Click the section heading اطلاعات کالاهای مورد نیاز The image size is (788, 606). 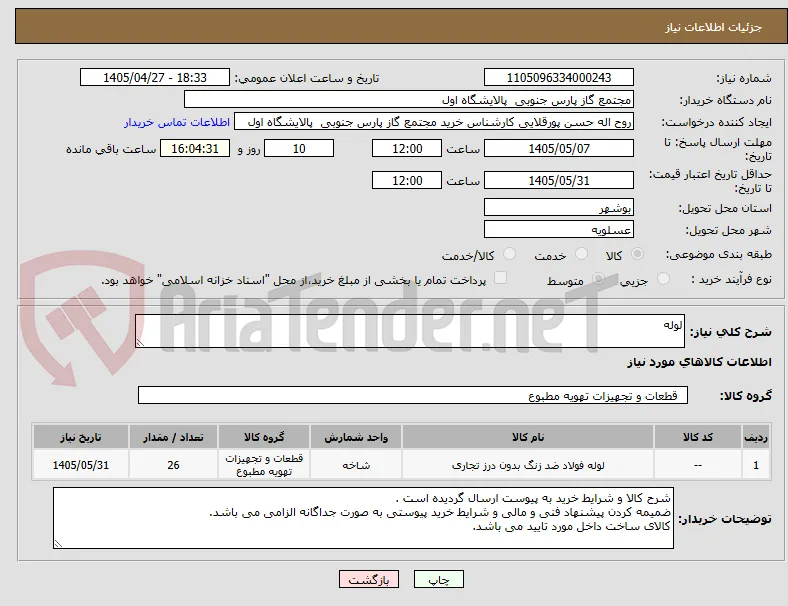[699, 362]
